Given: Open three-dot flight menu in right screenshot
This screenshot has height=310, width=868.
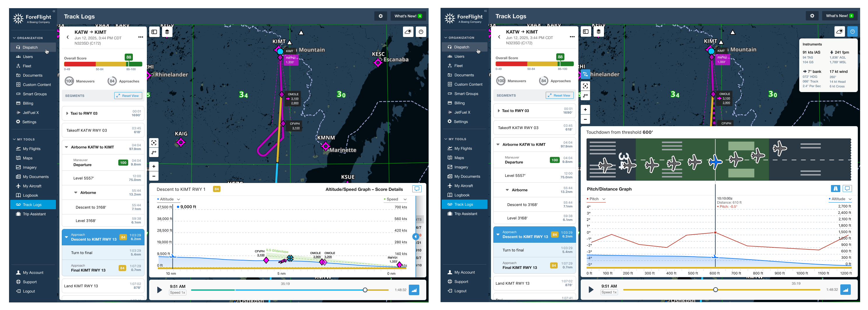Looking at the screenshot, I should (572, 37).
